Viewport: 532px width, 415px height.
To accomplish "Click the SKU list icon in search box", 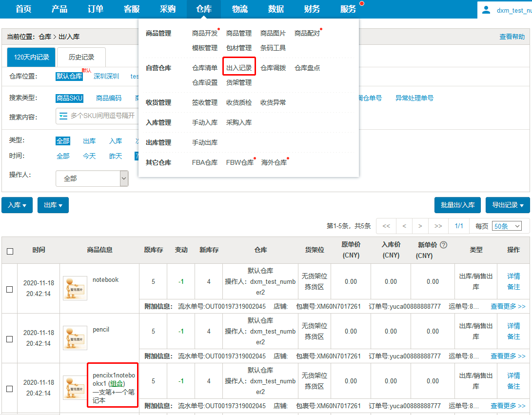I will 62,116.
